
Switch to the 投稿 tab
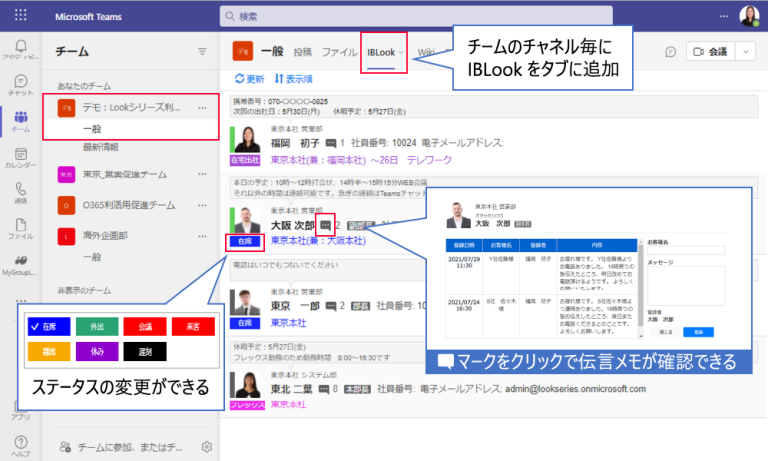303,51
